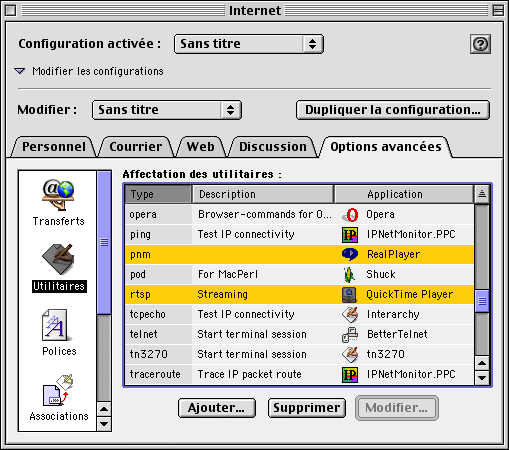Screen dimensions: 509x450
Task: Collapse the Modifier les configurations triangle
Action: (x=20, y=71)
